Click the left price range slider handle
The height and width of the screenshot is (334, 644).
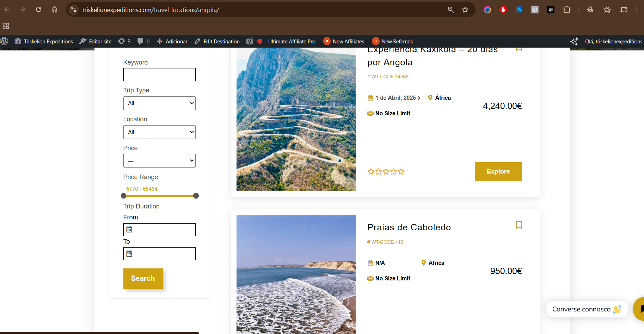click(x=123, y=196)
